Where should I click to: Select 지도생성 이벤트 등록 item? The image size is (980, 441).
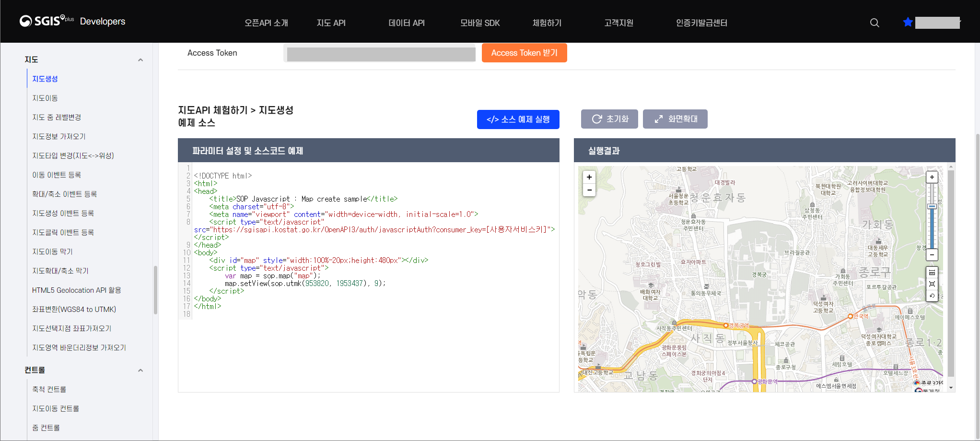[x=63, y=213]
